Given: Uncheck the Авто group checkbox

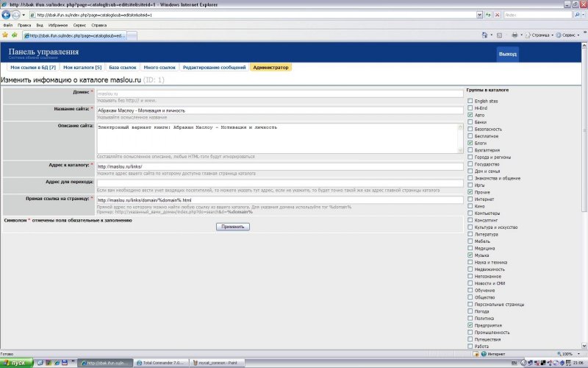Looking at the screenshot, I should pos(470,115).
